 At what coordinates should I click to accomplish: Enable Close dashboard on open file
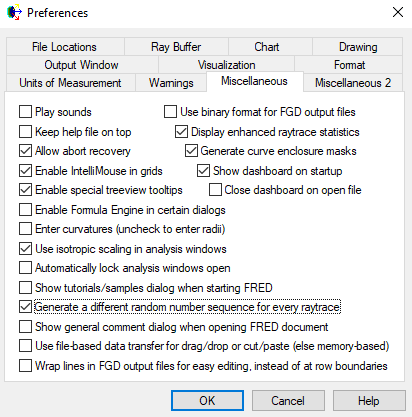click(215, 190)
